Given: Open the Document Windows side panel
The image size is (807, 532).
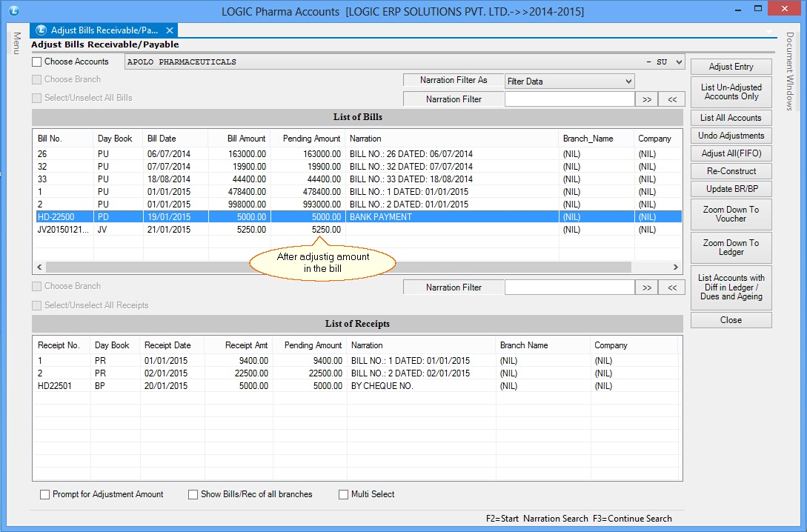Looking at the screenshot, I should pyautogui.click(x=789, y=71).
